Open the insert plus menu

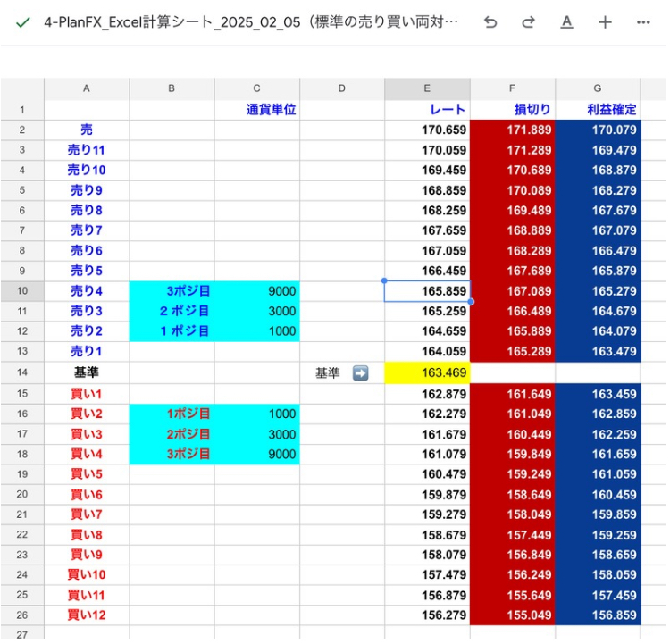pyautogui.click(x=605, y=21)
